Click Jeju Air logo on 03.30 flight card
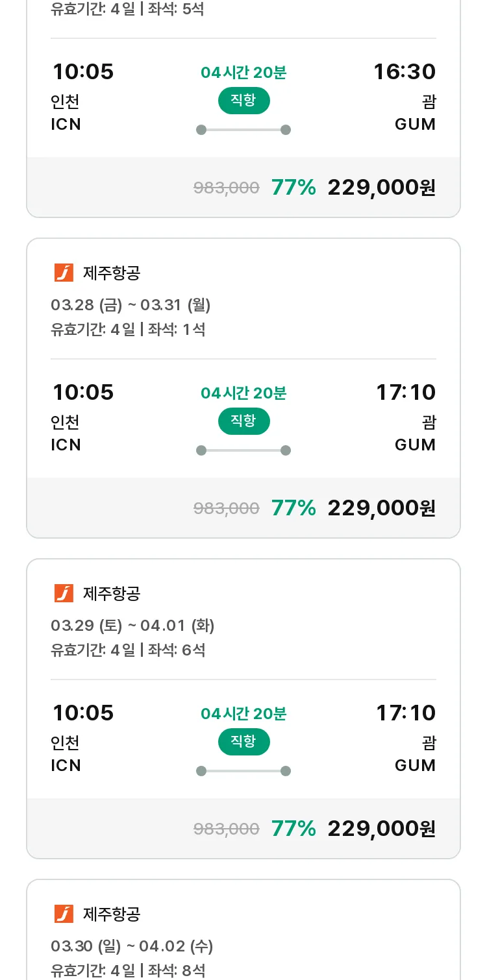 (x=64, y=914)
